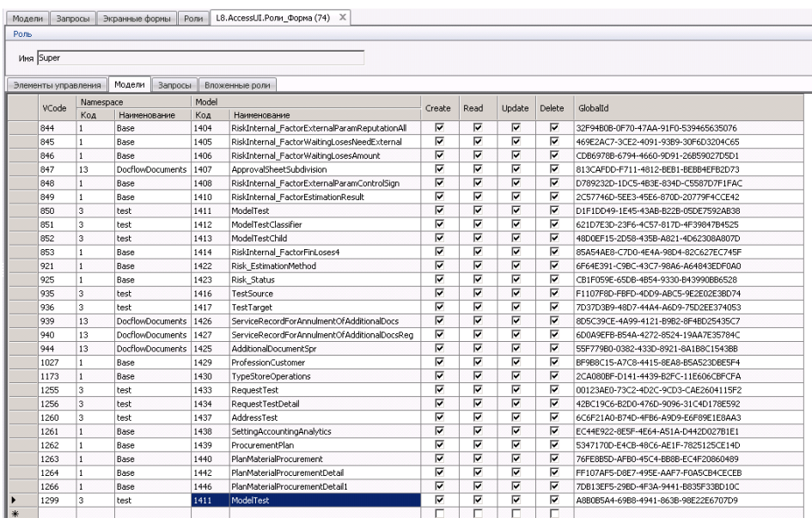This screenshot has width=812, height=524.
Task: Select the Элементы управления tab
Action: point(55,86)
